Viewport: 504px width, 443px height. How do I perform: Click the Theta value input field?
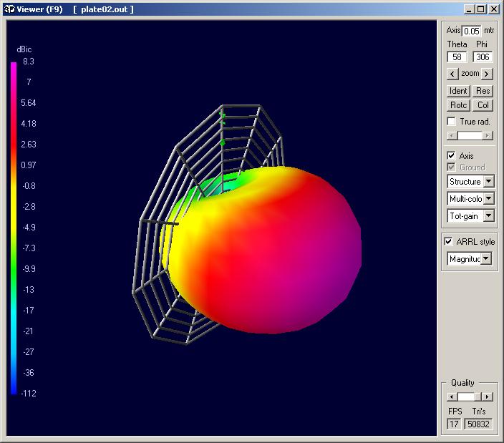coord(457,57)
